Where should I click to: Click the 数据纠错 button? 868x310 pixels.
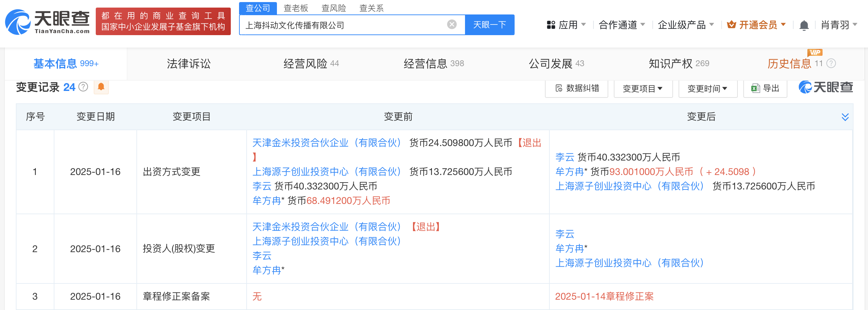(577, 89)
